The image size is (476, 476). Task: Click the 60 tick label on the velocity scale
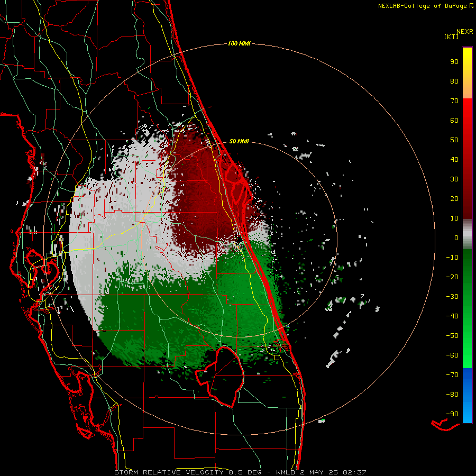(454, 120)
